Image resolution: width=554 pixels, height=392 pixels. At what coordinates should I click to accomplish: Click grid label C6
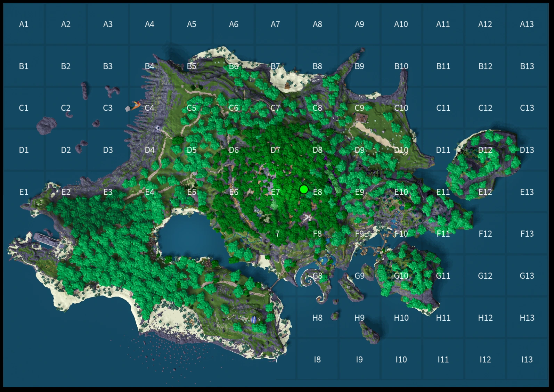(234, 108)
